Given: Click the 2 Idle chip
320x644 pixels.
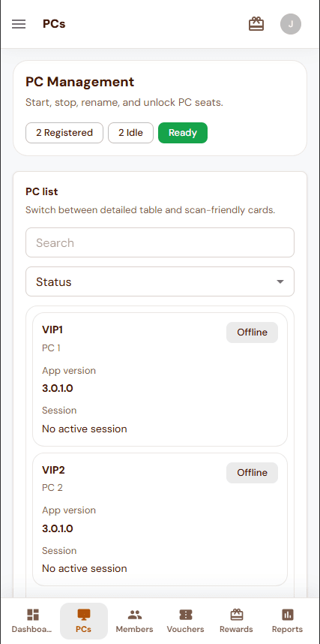Looking at the screenshot, I should (131, 133).
